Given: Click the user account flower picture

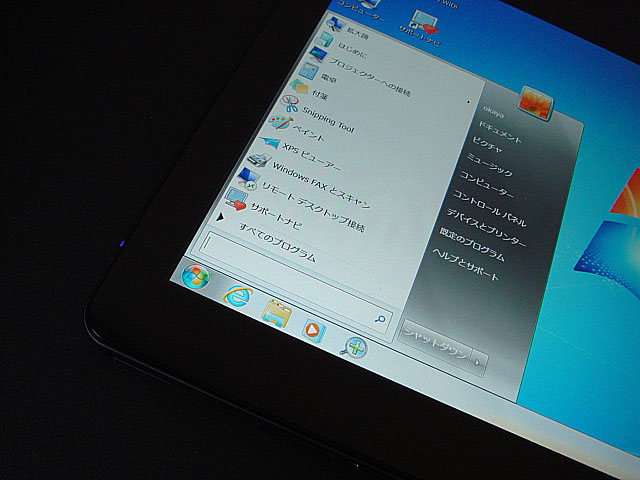Looking at the screenshot, I should coord(536,103).
